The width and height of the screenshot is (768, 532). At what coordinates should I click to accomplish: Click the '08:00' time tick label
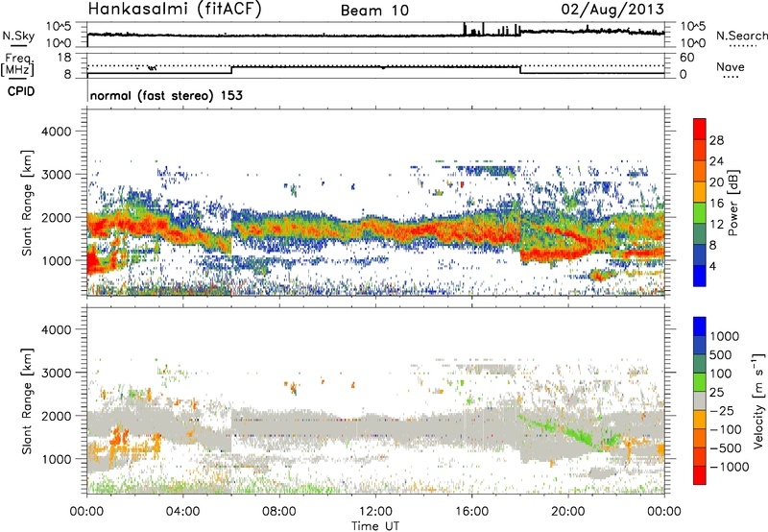coord(279,512)
